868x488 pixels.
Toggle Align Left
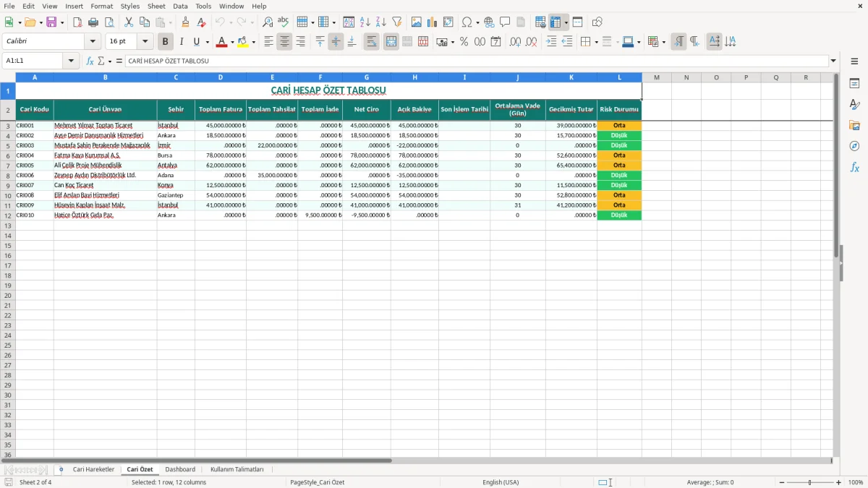tap(268, 42)
